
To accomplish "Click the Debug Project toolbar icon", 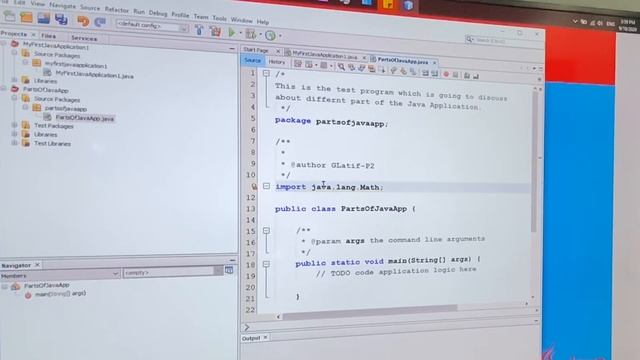I will 251,34.
